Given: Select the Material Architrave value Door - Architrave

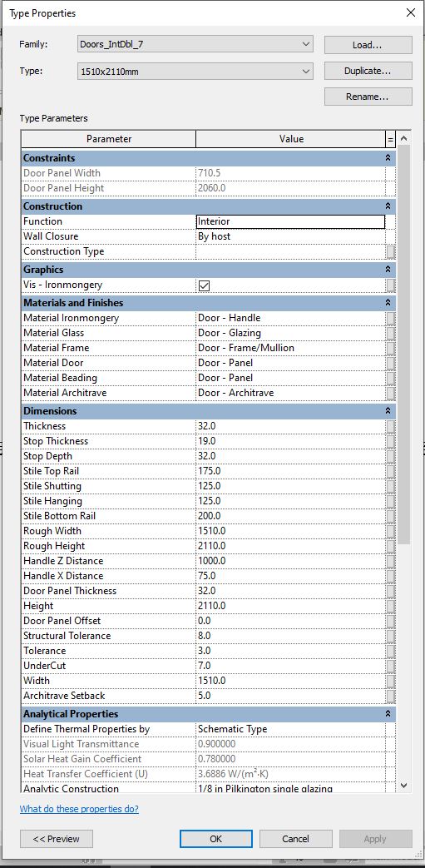Looking at the screenshot, I should pyautogui.click(x=290, y=393).
